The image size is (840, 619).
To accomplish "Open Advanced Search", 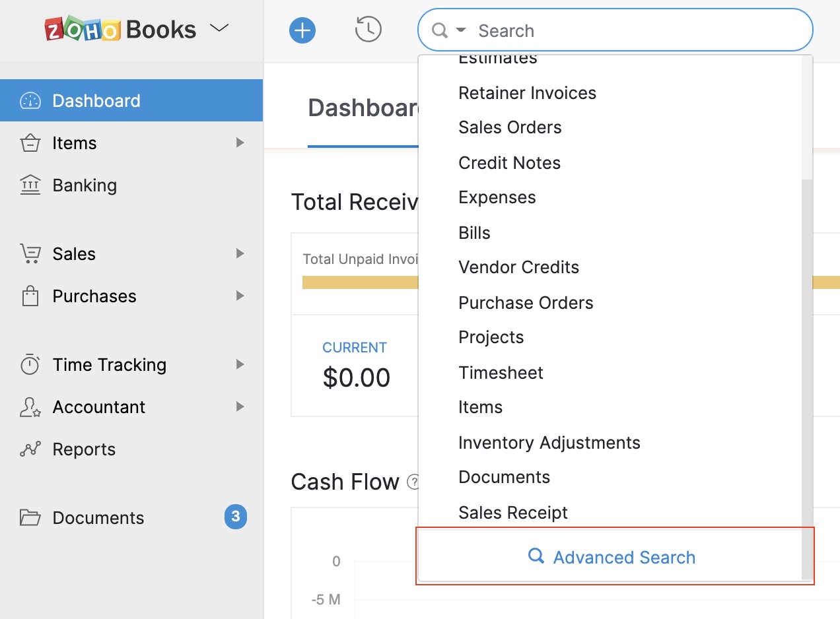I will click(x=614, y=557).
